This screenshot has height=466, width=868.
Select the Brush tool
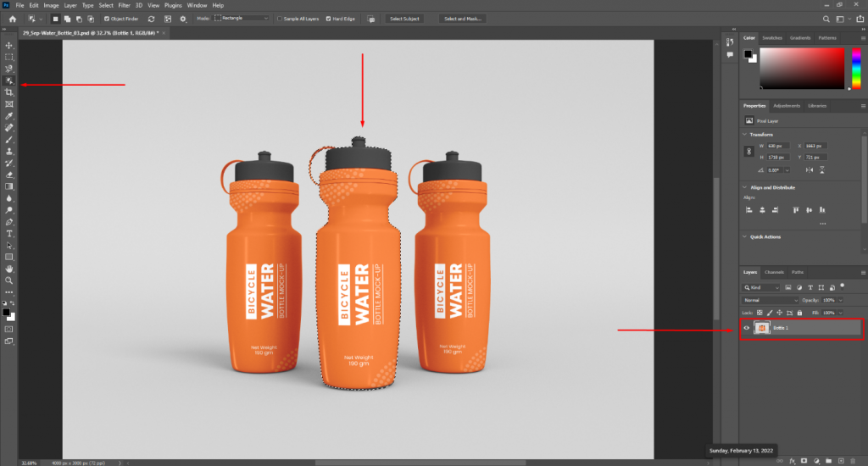[9, 140]
